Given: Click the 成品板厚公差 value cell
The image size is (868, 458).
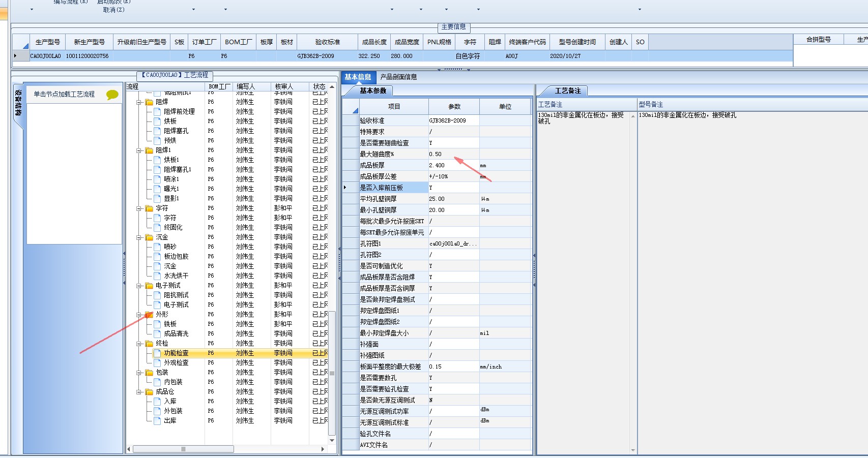Looking at the screenshot, I should (454, 176).
